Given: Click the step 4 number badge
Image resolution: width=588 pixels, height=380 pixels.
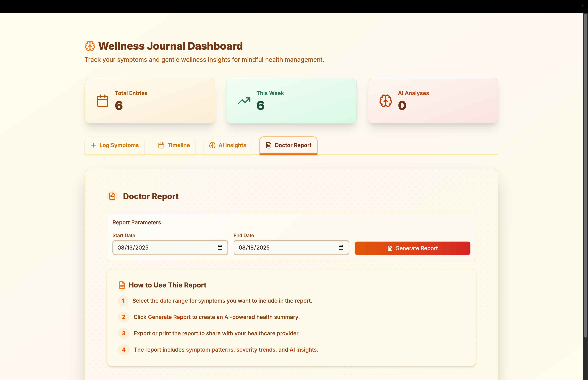Looking at the screenshot, I should click(x=124, y=350).
